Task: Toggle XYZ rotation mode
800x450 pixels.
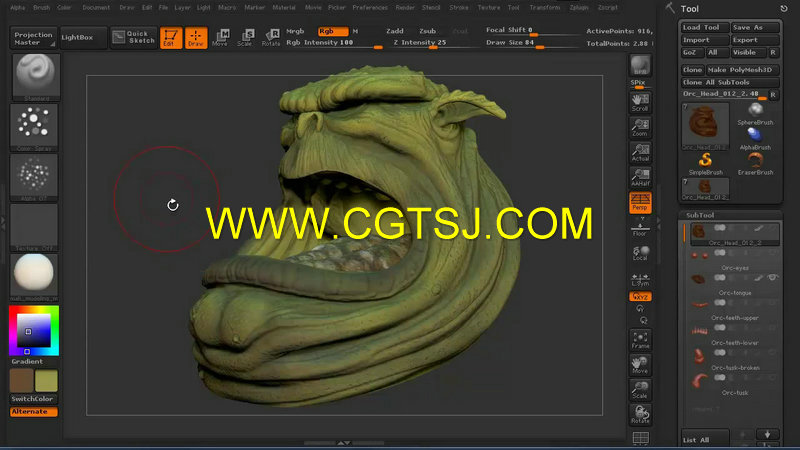Action: click(640, 296)
